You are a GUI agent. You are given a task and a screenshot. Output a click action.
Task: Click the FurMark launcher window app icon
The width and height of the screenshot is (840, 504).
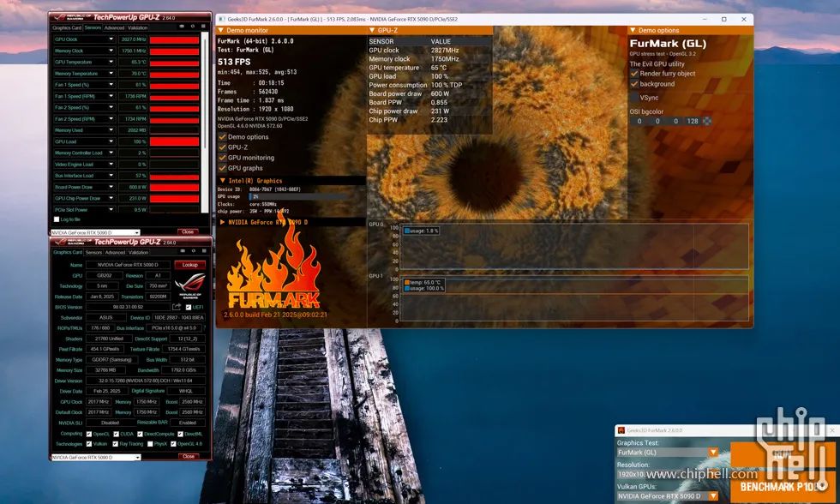pos(621,430)
